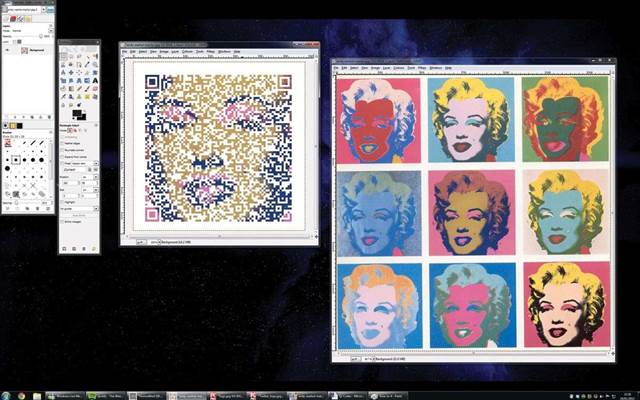Image resolution: width=640 pixels, height=400 pixels.
Task: Select the Text tool
Action: (x=95, y=80)
